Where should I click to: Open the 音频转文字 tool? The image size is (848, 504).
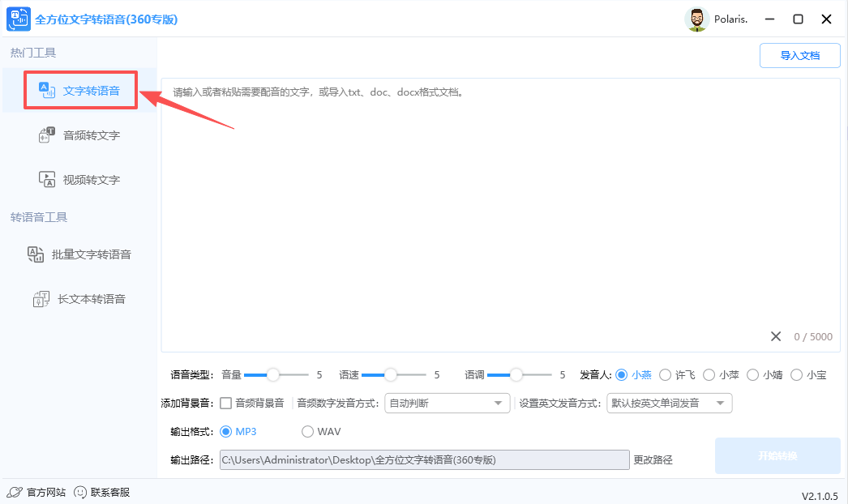[81, 135]
